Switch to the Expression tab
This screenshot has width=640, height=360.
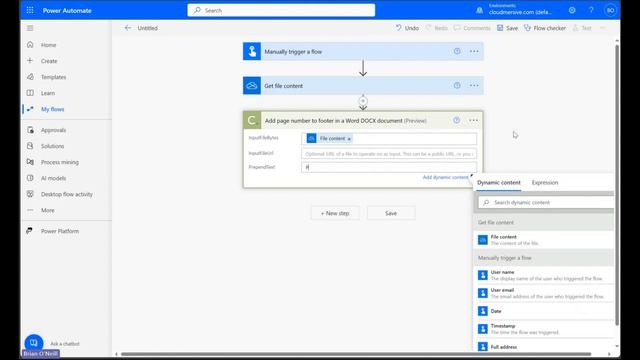(x=545, y=182)
